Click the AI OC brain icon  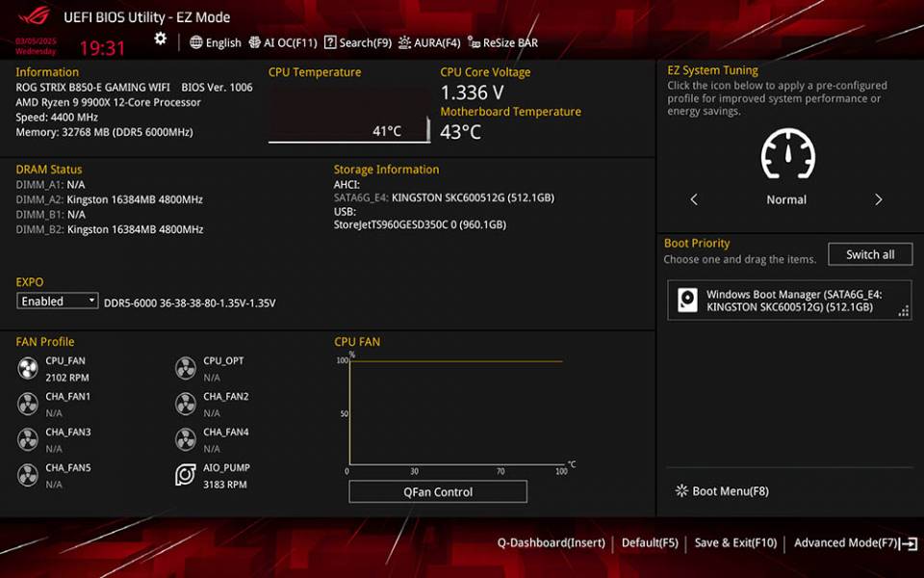(x=254, y=42)
